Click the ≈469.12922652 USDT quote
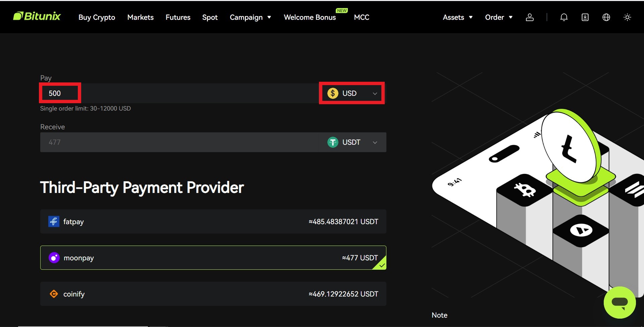Image resolution: width=644 pixels, height=327 pixels. coord(343,294)
